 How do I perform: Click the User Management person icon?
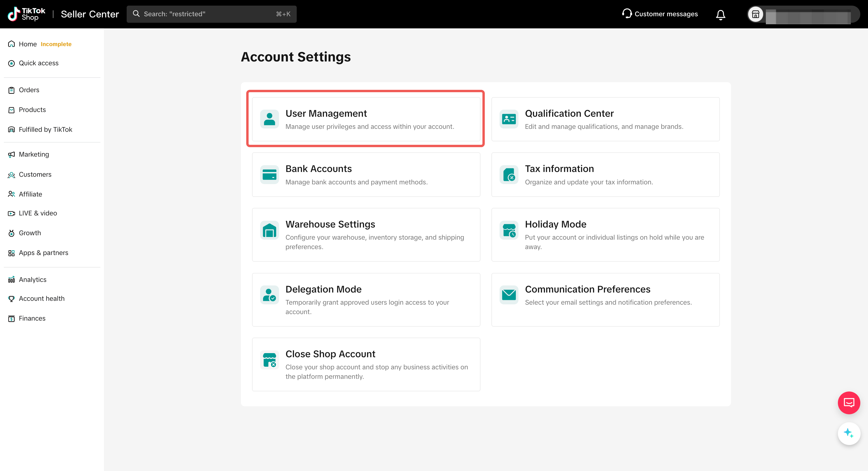[269, 119]
